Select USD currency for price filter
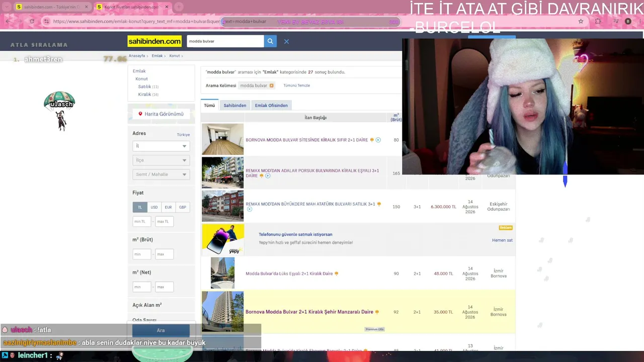This screenshot has height=362, width=644. click(x=154, y=207)
